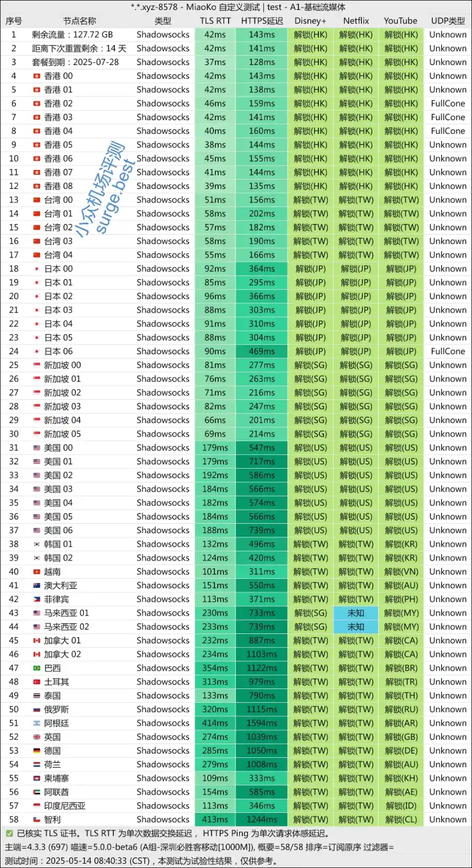The height and width of the screenshot is (868, 472).
Task: Select the 剩余流量：127.72 GB row name
Action: [x=72, y=35]
